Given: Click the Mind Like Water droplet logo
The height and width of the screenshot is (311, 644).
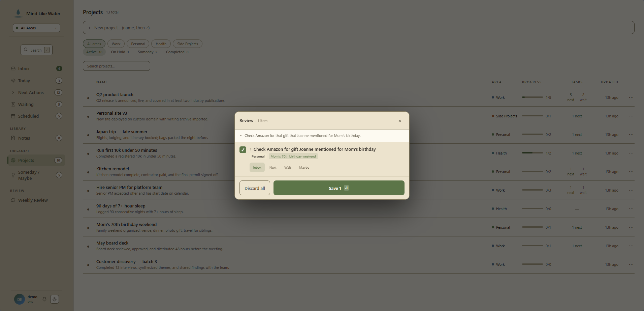Looking at the screenshot, I should click(18, 13).
